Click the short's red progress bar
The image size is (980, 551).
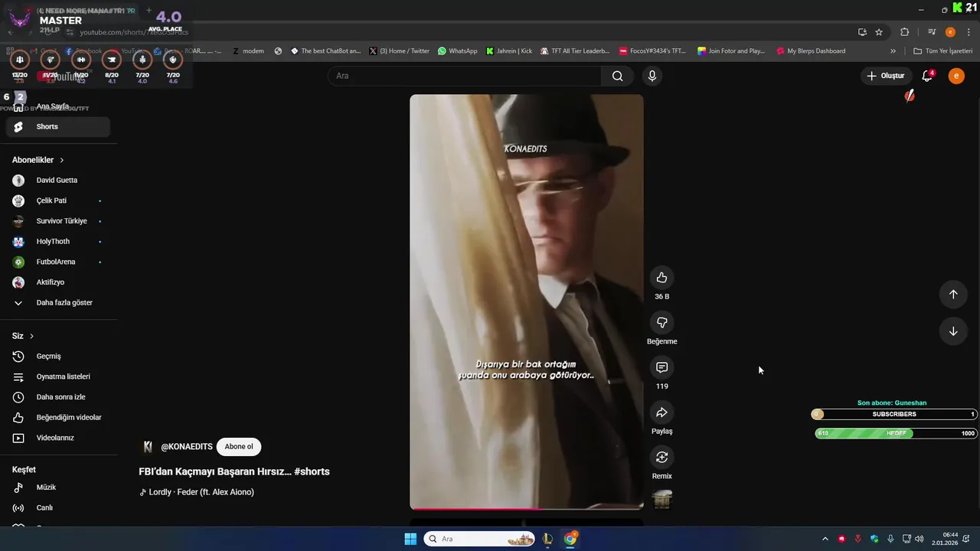(x=527, y=508)
